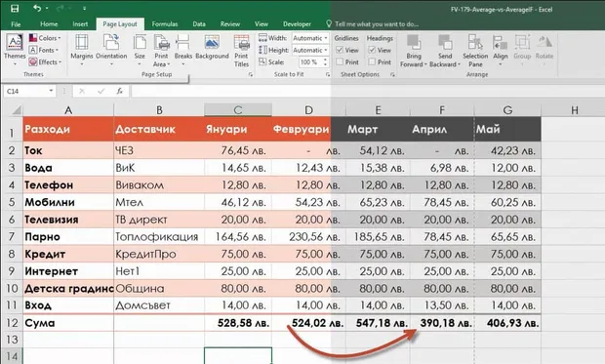Open the Quick Access Toolbar customize arrow
Screen dimensions: 605x364
coord(84,8)
